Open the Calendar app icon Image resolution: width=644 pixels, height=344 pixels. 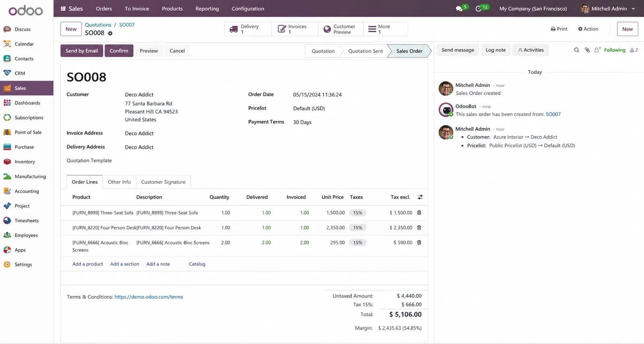point(7,44)
